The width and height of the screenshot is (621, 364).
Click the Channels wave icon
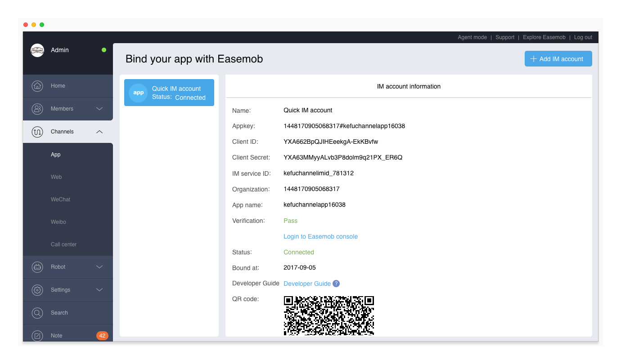37,132
